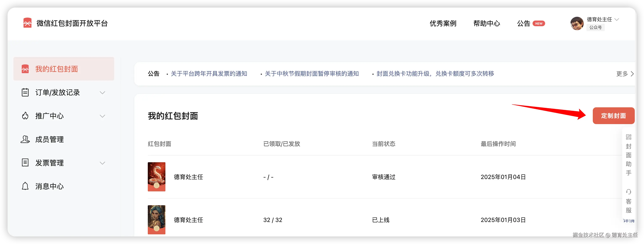The image size is (644, 244).
Task: Click the 更多 arrow for more announcements
Action: (x=632, y=74)
